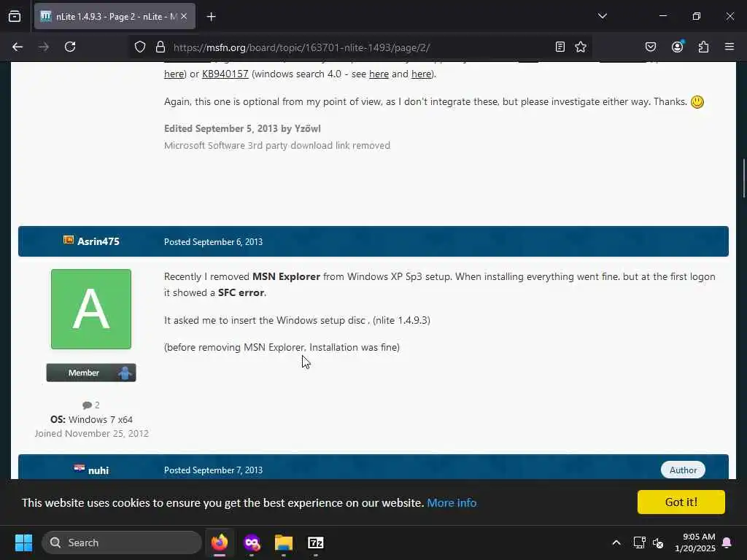Screen dimensions: 747x560
Task: Open the 'Posted September 7, 2013' post link
Action: pos(213,470)
